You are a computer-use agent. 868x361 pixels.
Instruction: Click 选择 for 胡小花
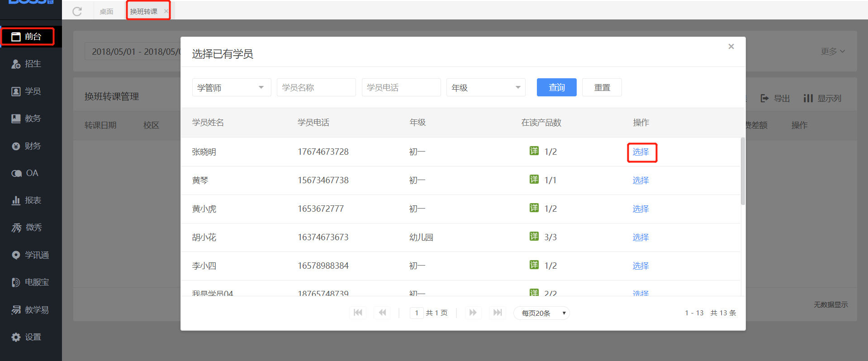pyautogui.click(x=640, y=237)
